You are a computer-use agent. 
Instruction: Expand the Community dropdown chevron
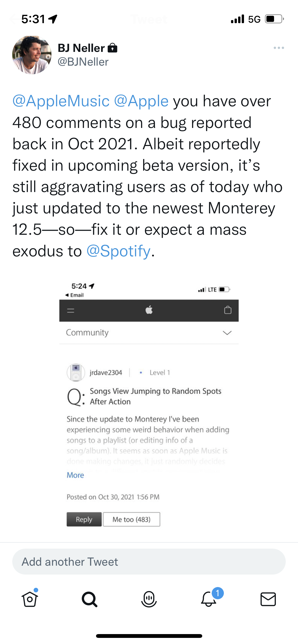coord(227,333)
